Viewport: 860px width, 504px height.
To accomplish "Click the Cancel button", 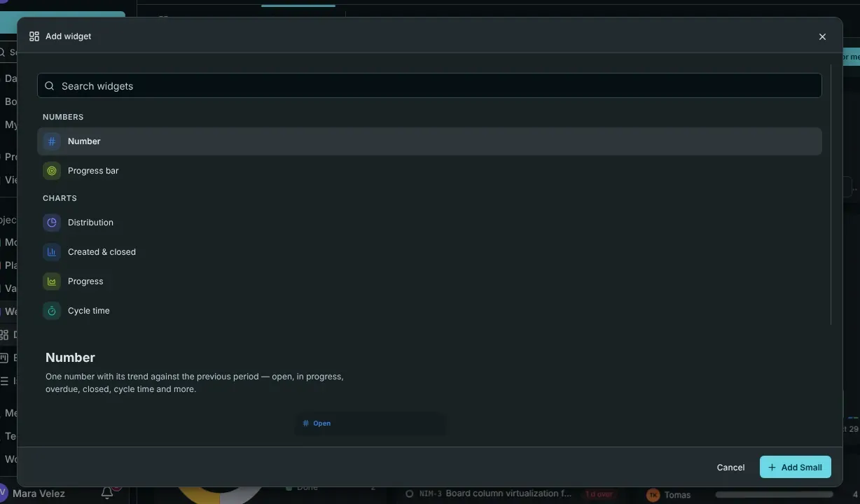I will 730,468.
